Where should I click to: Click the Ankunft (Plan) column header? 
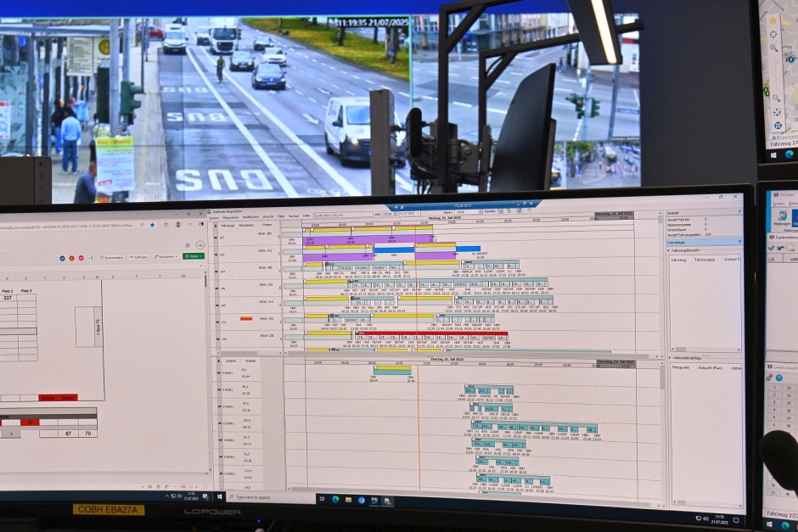[710, 367]
